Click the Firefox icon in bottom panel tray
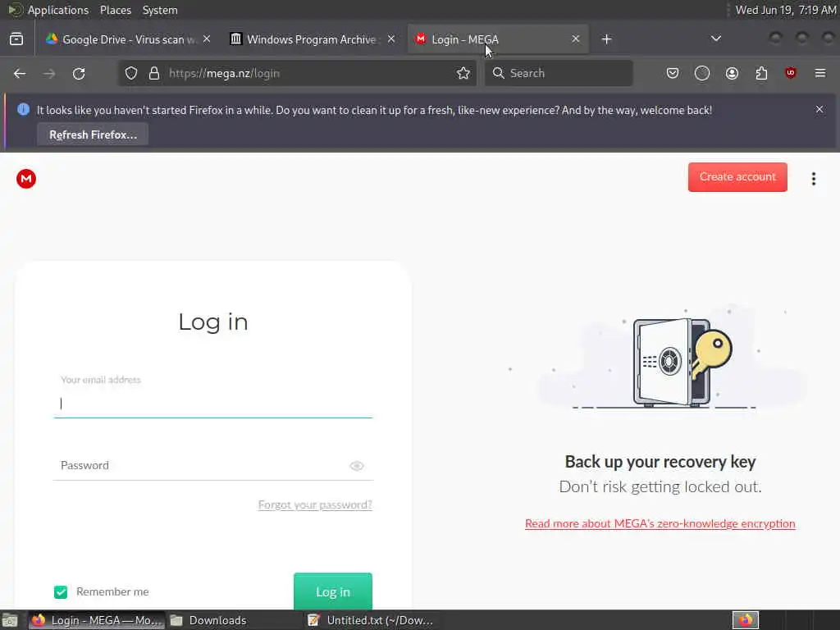Screen dimensions: 840x630 [x=746, y=620]
